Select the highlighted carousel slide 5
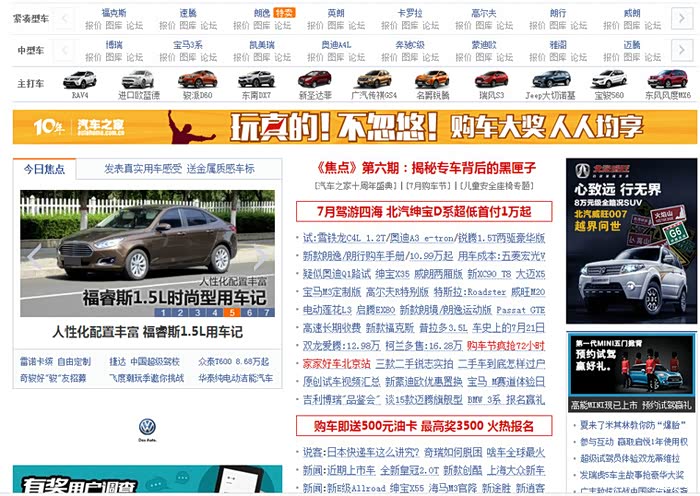 232,313
